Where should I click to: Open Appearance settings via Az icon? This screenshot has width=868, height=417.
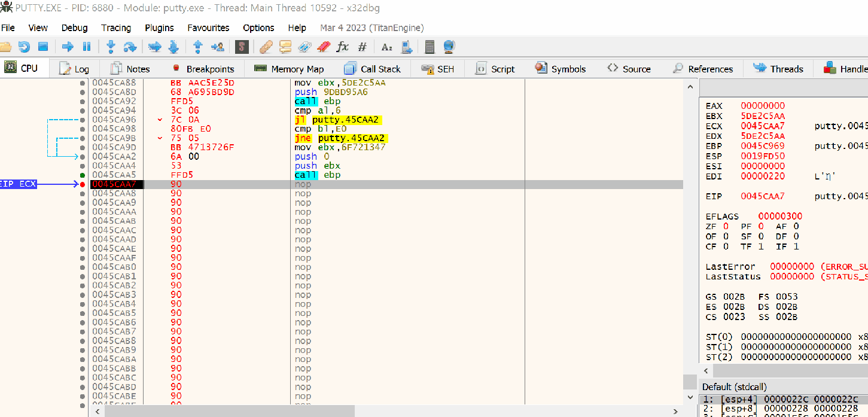point(386,47)
